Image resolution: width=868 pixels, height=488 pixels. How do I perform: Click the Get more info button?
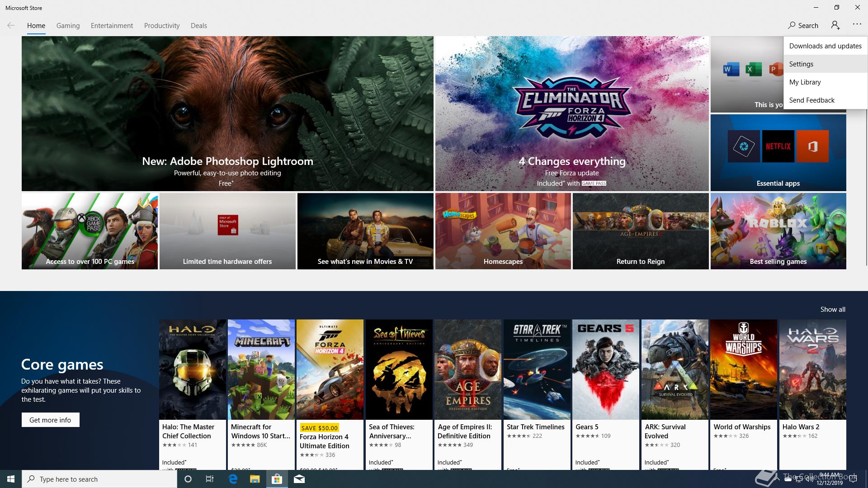point(50,420)
